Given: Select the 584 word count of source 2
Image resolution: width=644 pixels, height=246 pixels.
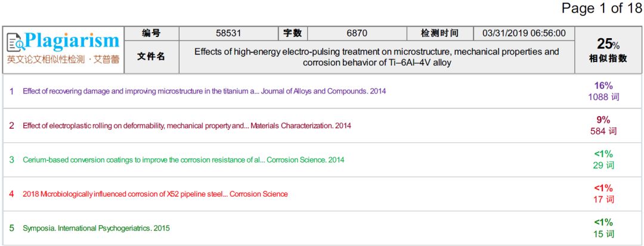Looking at the screenshot, I should 603,131.
